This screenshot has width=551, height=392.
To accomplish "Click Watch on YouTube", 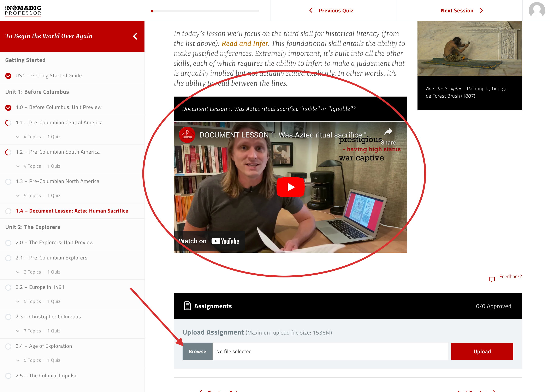I will point(209,241).
